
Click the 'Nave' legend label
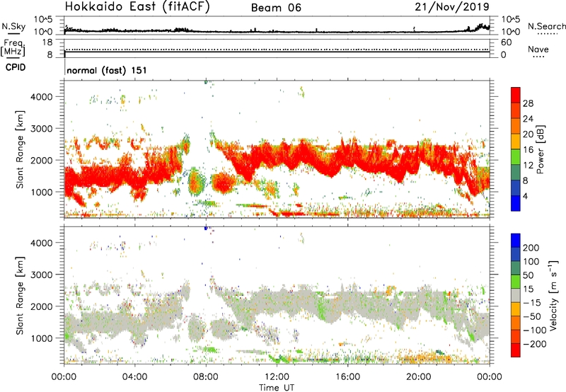(x=538, y=49)
